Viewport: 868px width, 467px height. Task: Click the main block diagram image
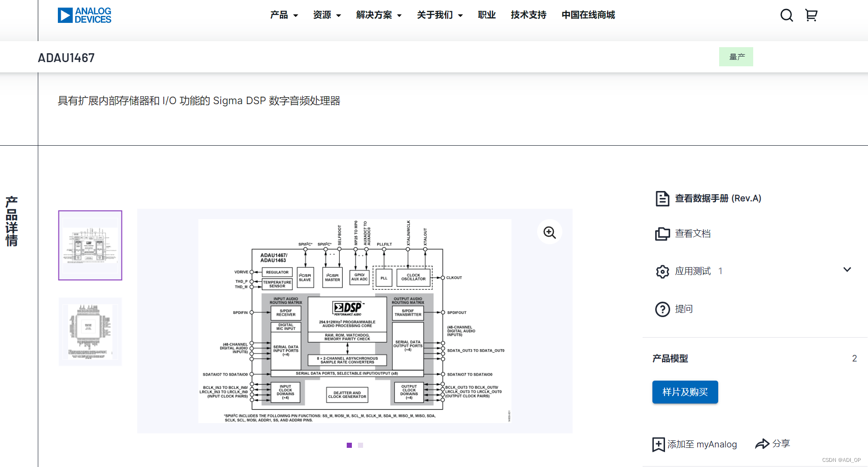[355, 321]
